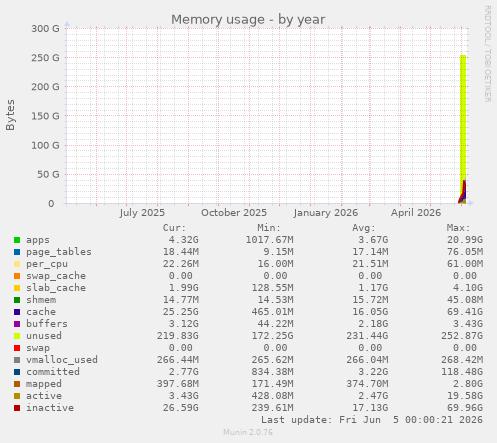Click the 'unused' legend label
The height and width of the screenshot is (443, 497).
[44, 336]
